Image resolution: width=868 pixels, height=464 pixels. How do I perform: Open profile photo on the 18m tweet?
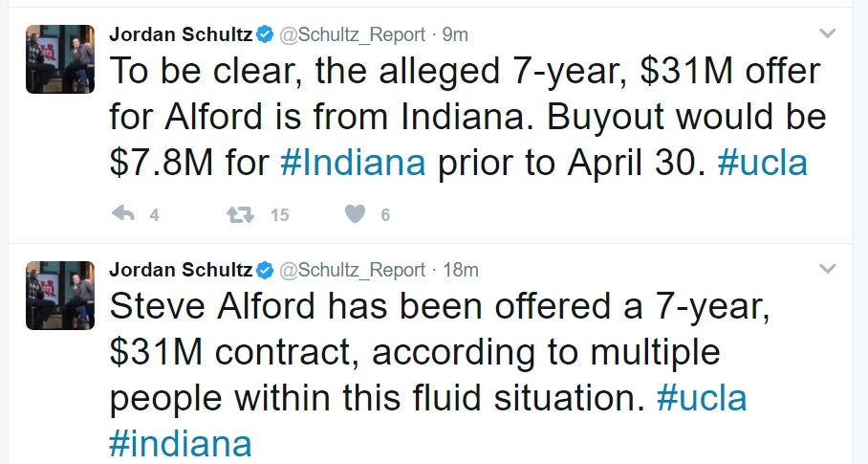click(x=60, y=296)
